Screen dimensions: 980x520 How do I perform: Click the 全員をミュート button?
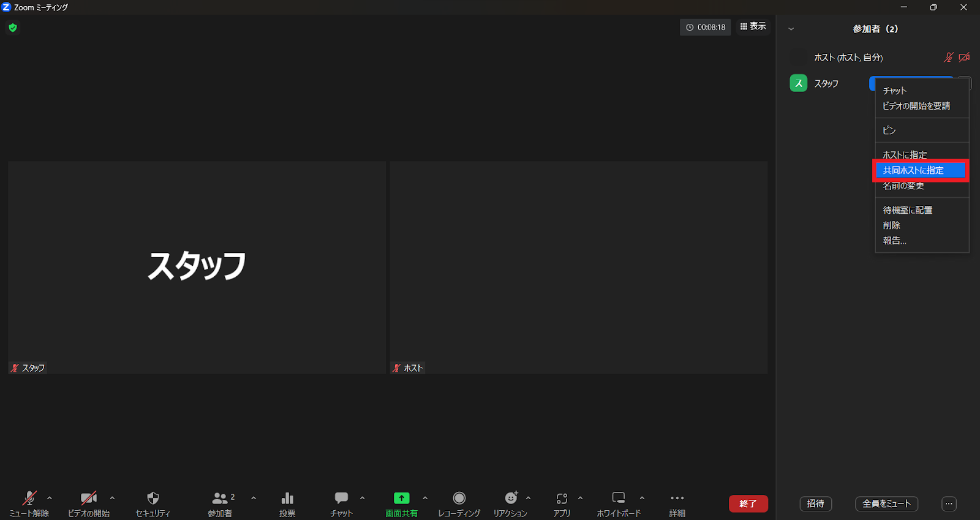coord(886,503)
